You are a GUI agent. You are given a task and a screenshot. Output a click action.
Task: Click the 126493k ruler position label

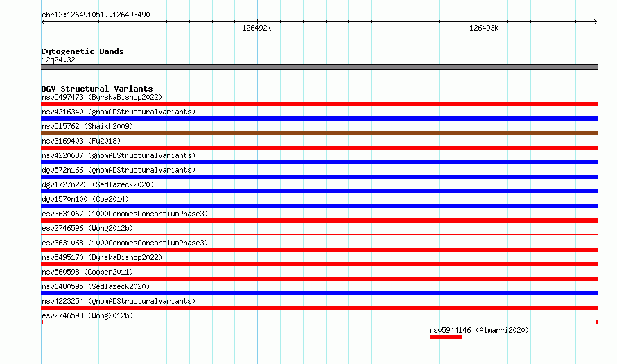pyautogui.click(x=484, y=28)
